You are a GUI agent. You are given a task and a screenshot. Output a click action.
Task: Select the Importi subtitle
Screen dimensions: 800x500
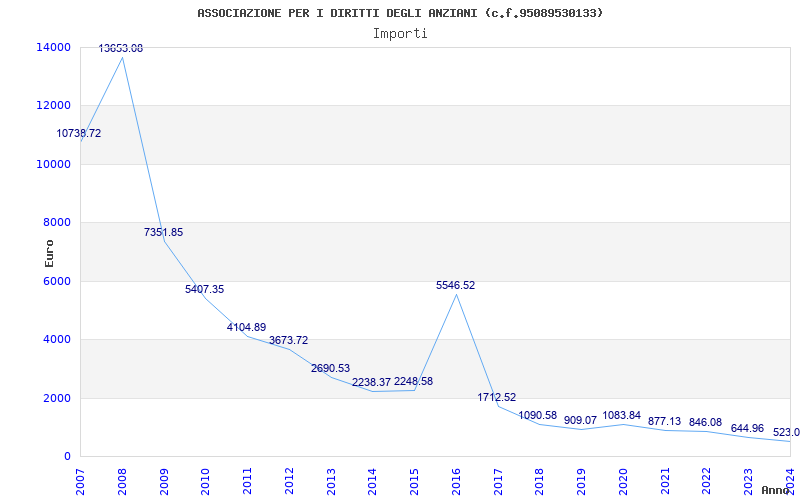(400, 34)
